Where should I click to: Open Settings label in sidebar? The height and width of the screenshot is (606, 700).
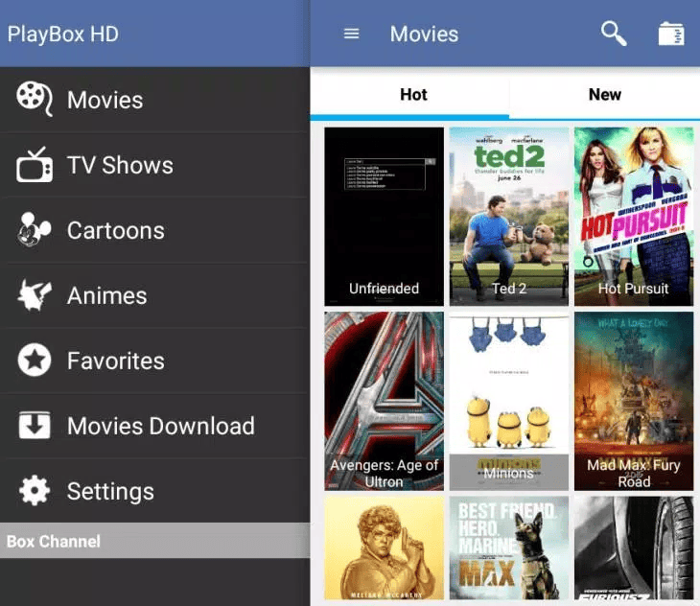click(110, 491)
